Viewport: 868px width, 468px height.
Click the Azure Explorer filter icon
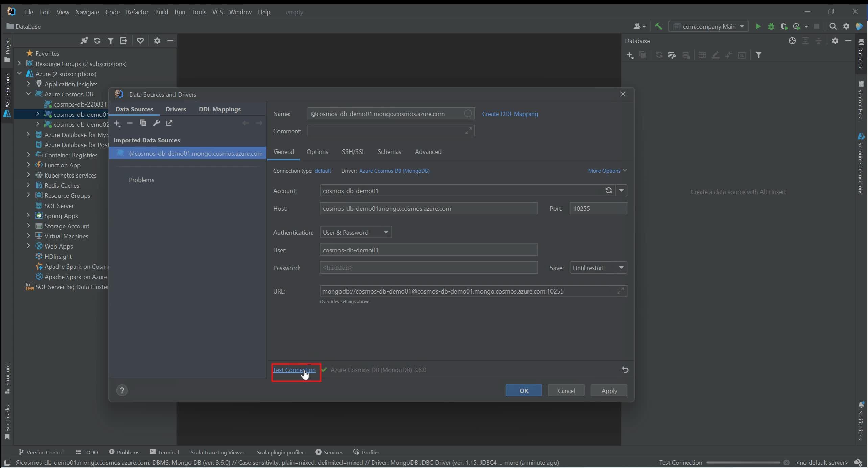pos(110,41)
